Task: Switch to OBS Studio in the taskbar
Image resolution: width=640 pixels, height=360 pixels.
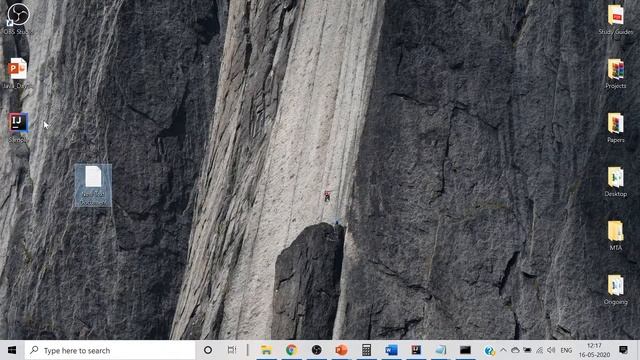Action: (316, 350)
